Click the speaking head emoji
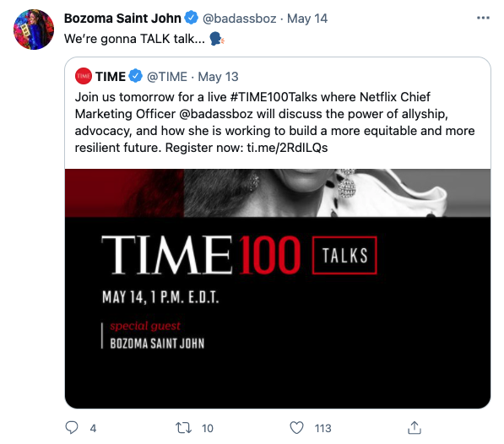 [x=217, y=39]
